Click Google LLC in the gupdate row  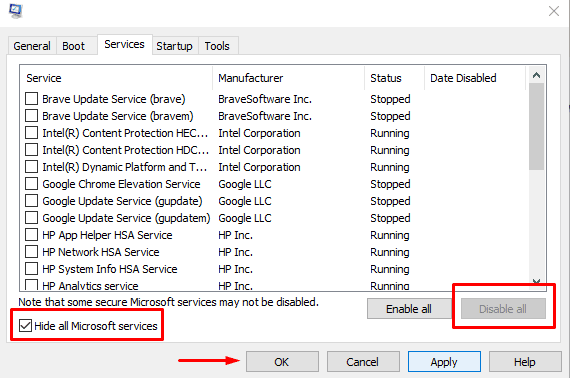[245, 201]
